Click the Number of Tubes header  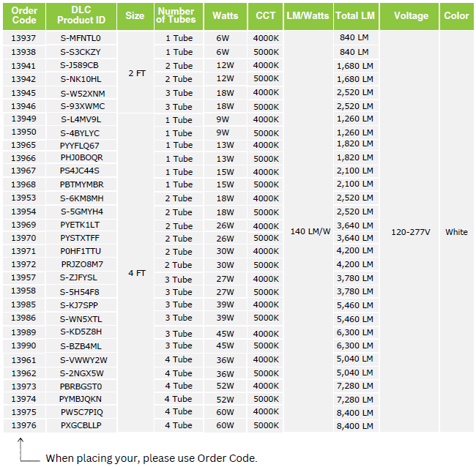(x=179, y=16)
